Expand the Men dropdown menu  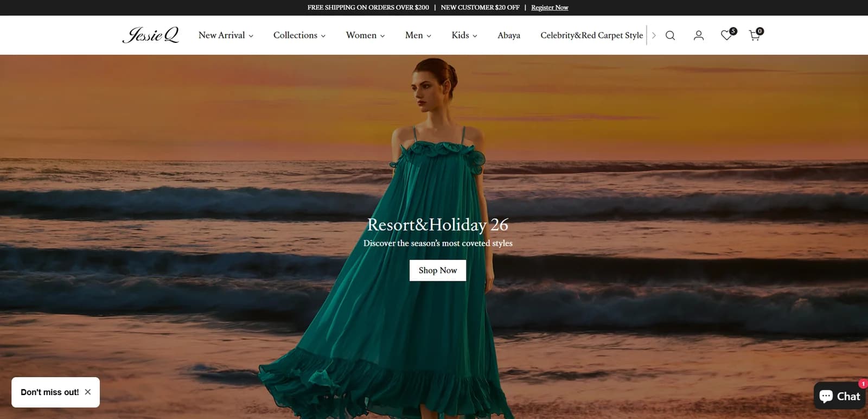pyautogui.click(x=418, y=35)
